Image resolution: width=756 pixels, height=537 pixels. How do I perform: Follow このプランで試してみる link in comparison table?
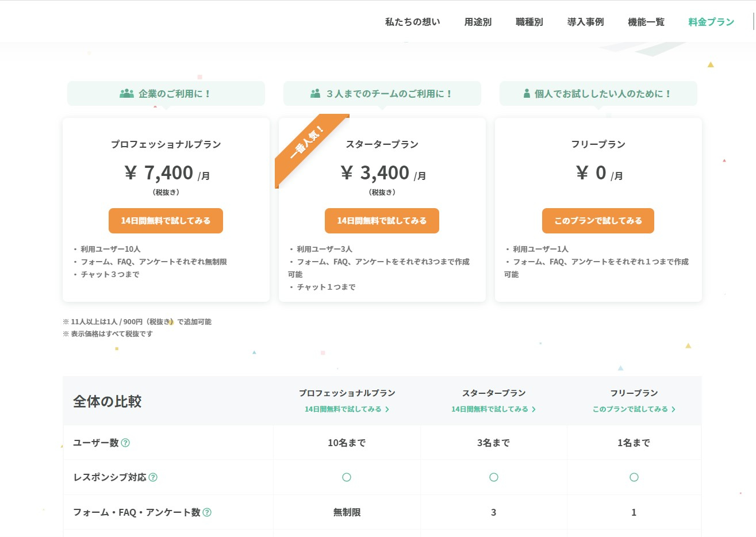(634, 409)
